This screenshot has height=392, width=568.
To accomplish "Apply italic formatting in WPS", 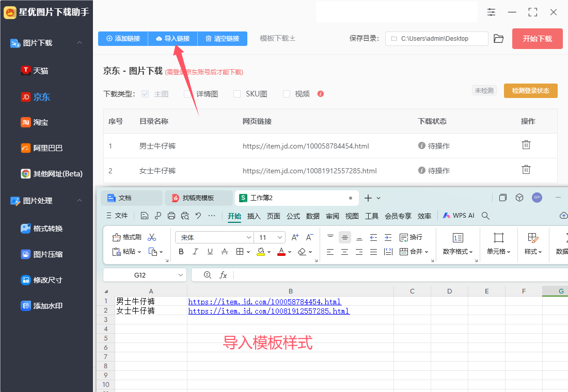I will click(196, 252).
